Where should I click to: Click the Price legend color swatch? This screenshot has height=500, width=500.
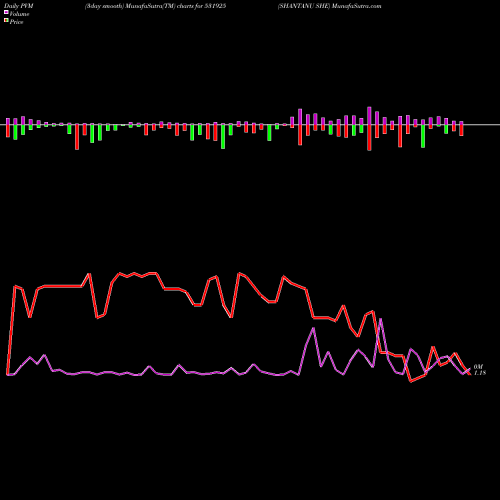click(x=6, y=21)
